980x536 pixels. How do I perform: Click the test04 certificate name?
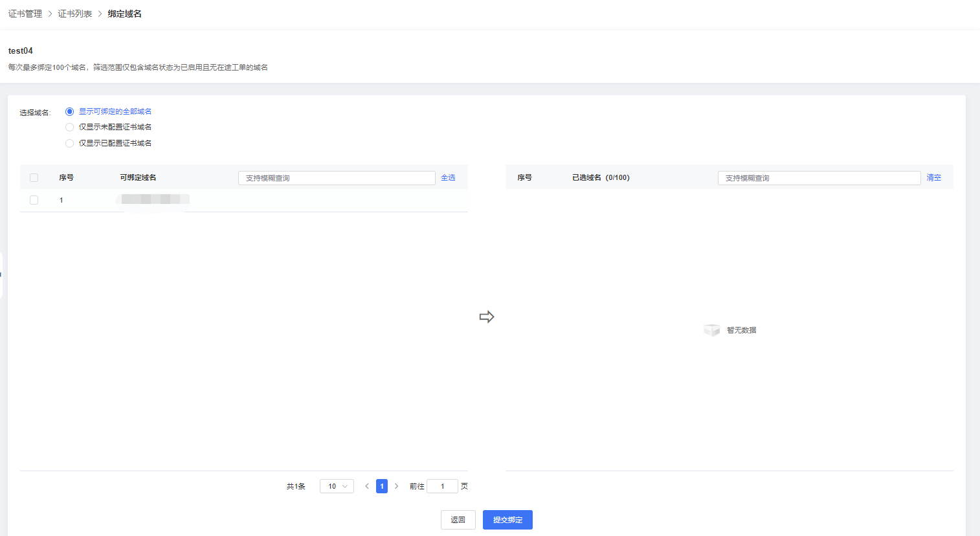(x=21, y=50)
